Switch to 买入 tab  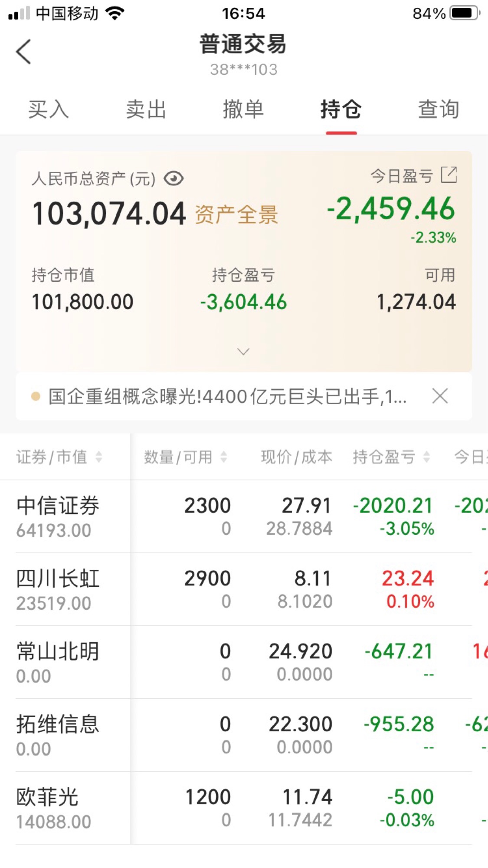[x=48, y=109]
